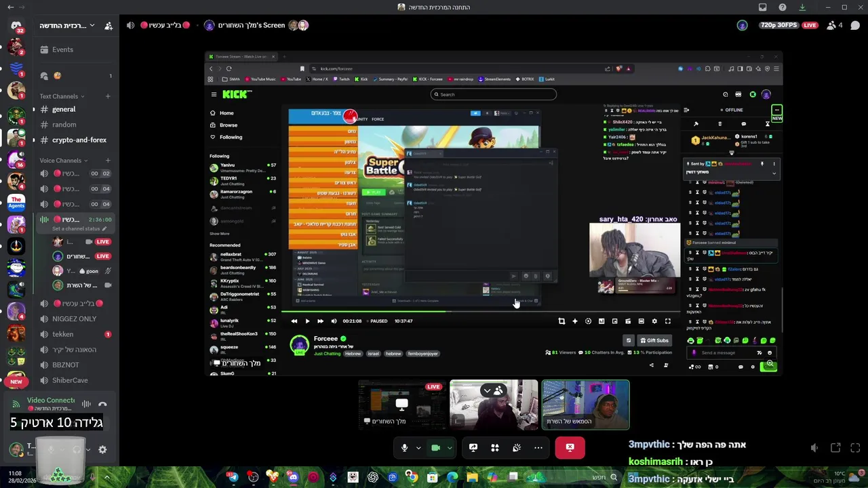Show the voice channel chat icon
This screenshot has width=868, height=488.
click(855, 25)
